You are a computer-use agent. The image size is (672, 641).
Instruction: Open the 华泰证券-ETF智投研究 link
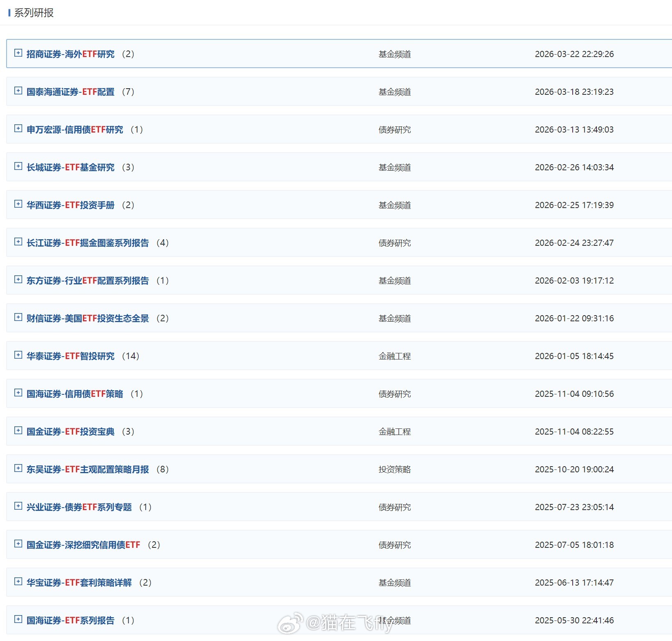click(x=71, y=356)
